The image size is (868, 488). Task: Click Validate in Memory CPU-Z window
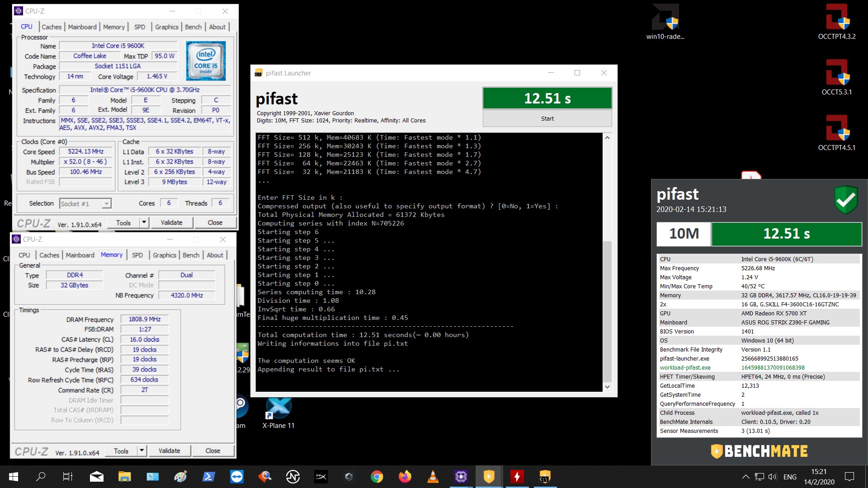point(170,450)
